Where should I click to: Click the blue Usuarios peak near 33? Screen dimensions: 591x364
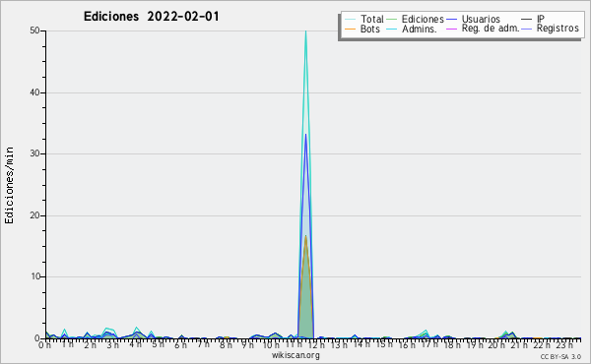click(x=305, y=135)
